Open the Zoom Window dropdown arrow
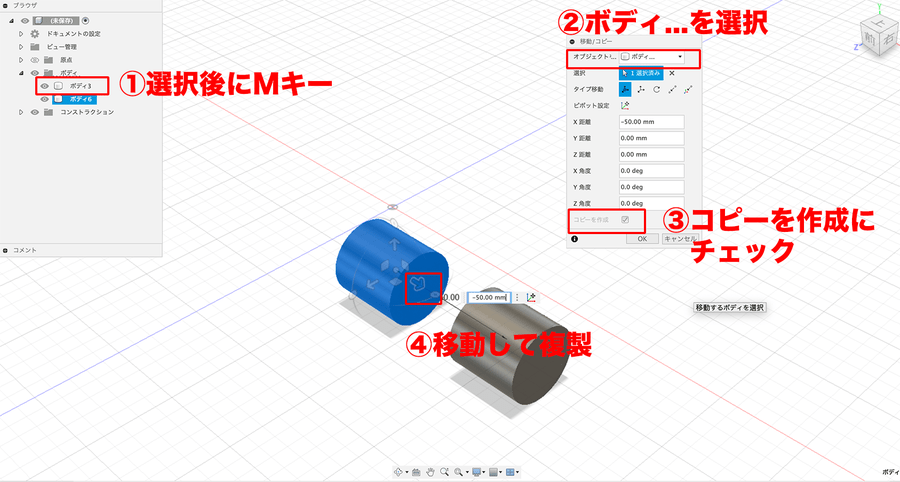This screenshot has height=482, width=900. coord(465,472)
